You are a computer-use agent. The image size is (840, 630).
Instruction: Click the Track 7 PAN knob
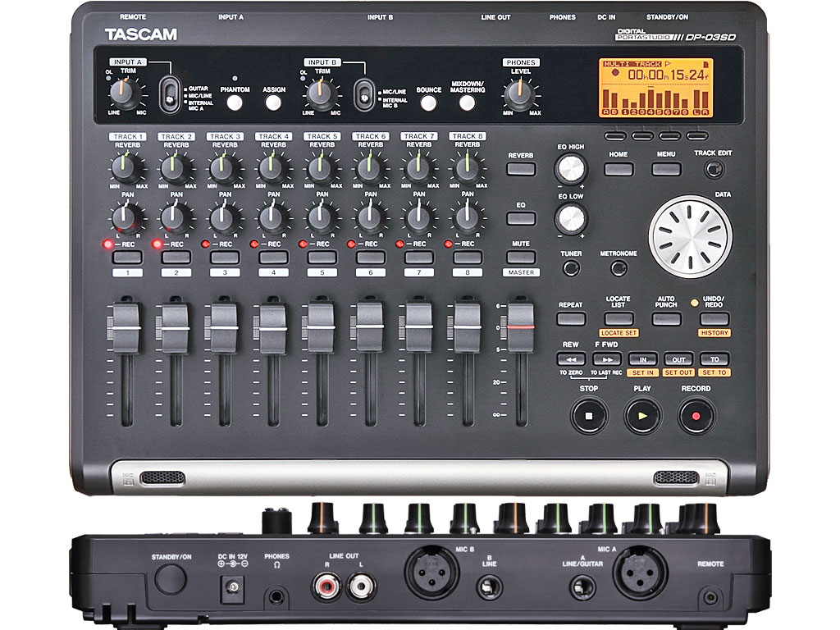pyautogui.click(x=418, y=218)
